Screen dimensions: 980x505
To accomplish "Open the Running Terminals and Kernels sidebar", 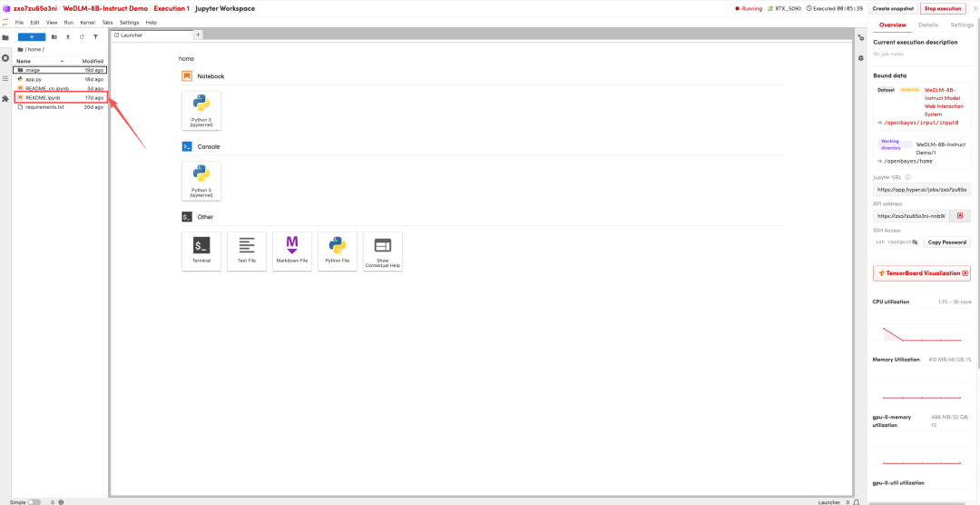I will (5, 58).
